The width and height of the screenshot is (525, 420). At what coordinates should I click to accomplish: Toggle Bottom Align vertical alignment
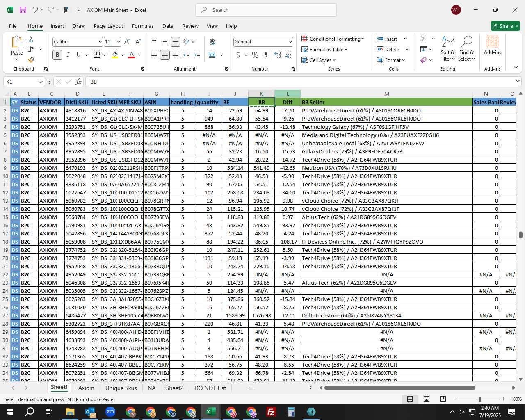pyautogui.click(x=176, y=42)
